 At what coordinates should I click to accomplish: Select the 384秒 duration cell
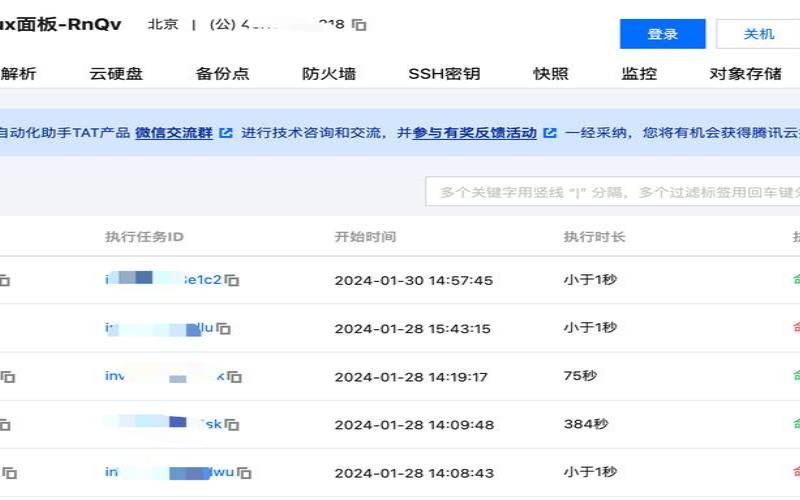(x=586, y=424)
